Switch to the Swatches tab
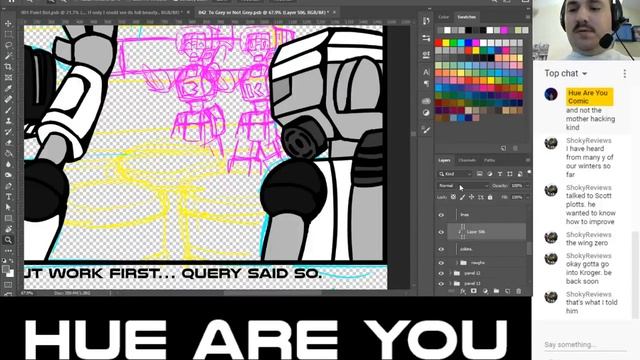This screenshot has height=360, width=640. pos(467,17)
